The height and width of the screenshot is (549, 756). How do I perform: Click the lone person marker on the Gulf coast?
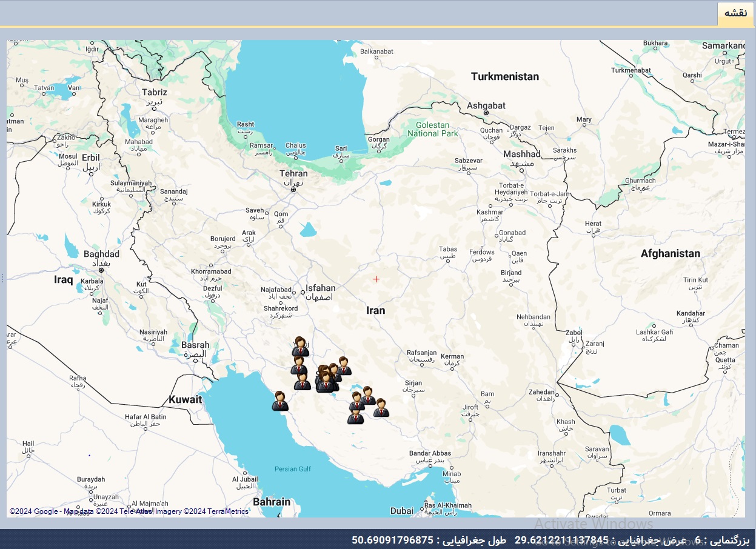(x=279, y=401)
